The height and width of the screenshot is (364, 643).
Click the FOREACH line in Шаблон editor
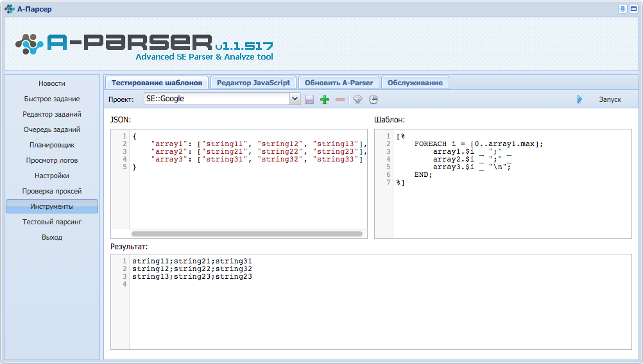479,144
